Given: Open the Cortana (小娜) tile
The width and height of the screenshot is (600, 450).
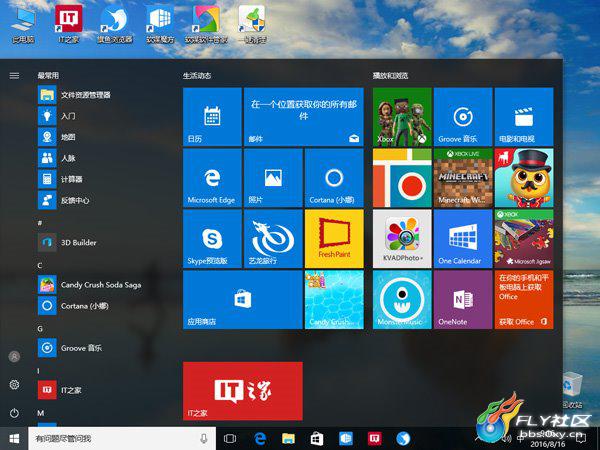Looking at the screenshot, I should point(334,178).
